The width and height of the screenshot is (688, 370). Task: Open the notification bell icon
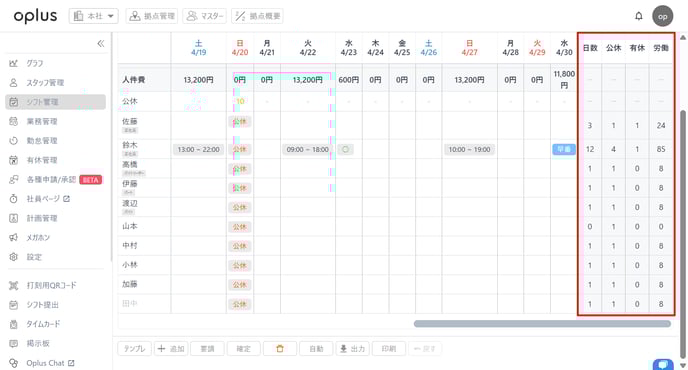click(x=638, y=16)
